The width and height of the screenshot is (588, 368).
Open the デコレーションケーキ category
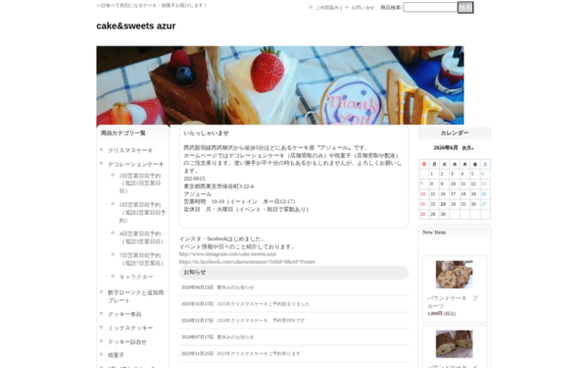point(136,164)
